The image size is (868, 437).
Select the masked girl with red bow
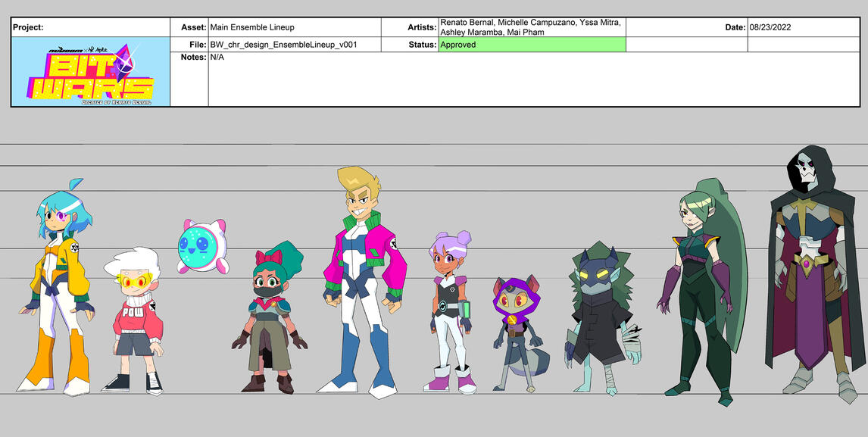tap(270, 318)
